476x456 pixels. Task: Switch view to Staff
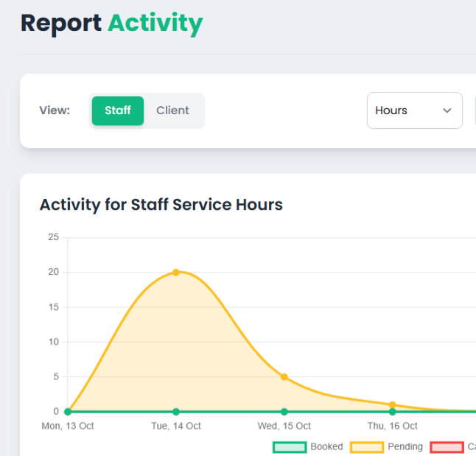tap(118, 111)
